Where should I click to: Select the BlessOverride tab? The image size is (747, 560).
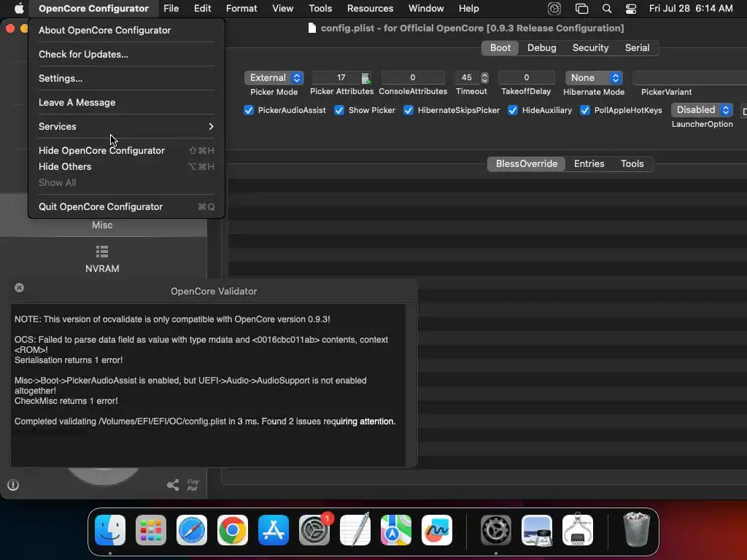tap(527, 164)
